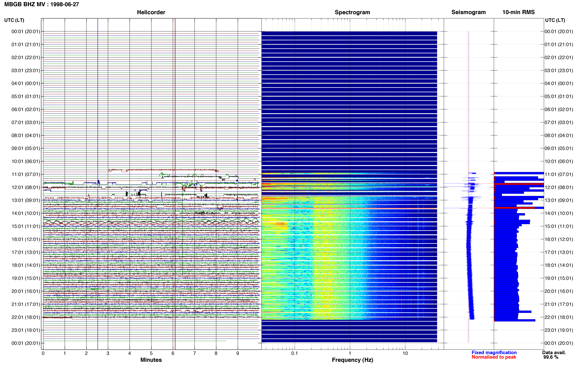Click right-axis time label '09:01 (05:01)'

[559, 148]
